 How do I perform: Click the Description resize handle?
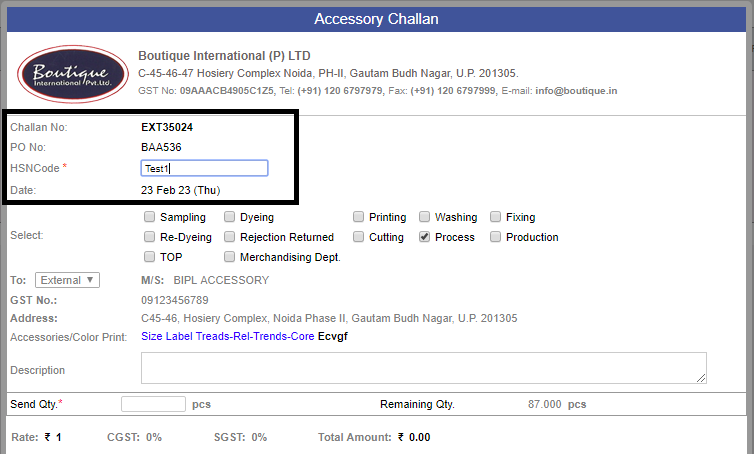701,378
